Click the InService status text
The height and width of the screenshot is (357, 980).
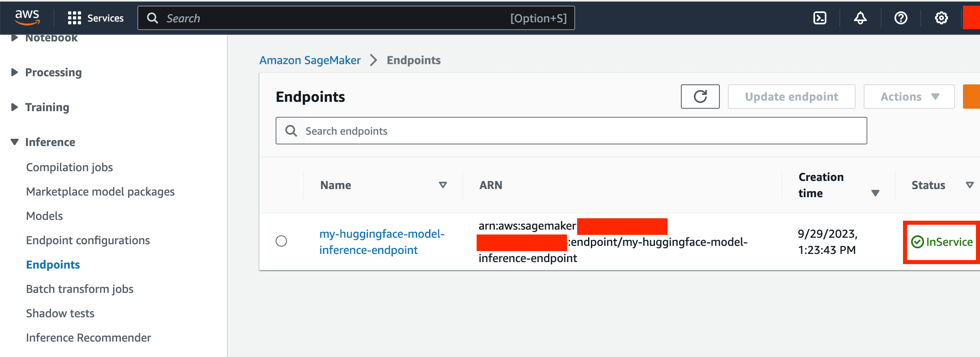coord(949,242)
